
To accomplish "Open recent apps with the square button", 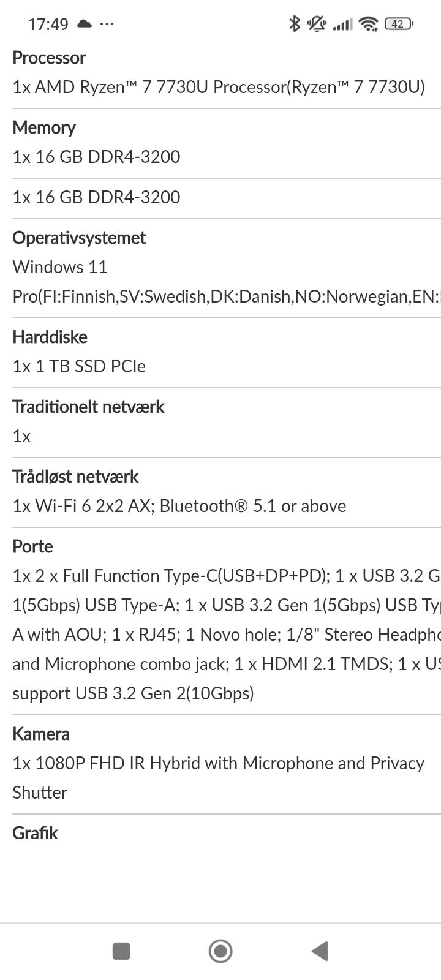I will coord(121,951).
